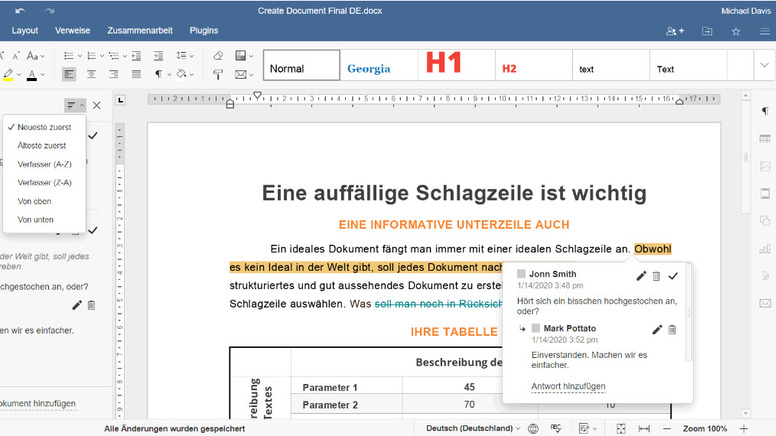The image size is (776, 436).
Task: Open the highlight color dropdown arrow
Action: pyautogui.click(x=19, y=75)
